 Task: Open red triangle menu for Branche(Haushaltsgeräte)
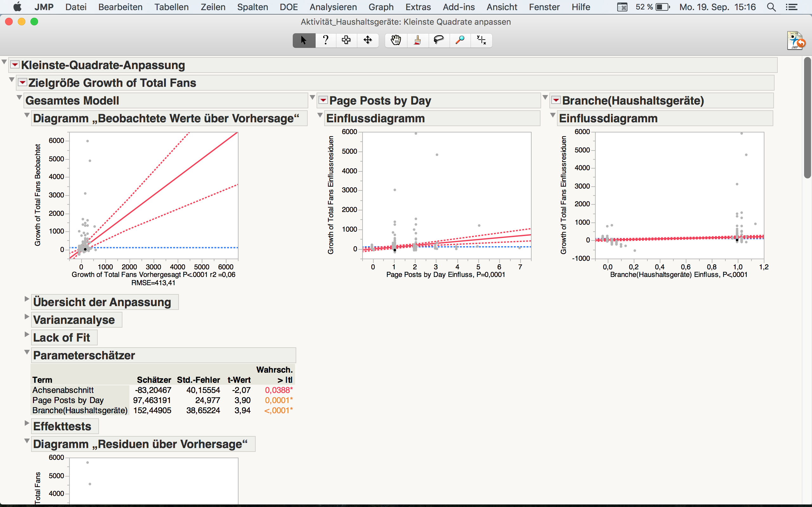click(556, 100)
